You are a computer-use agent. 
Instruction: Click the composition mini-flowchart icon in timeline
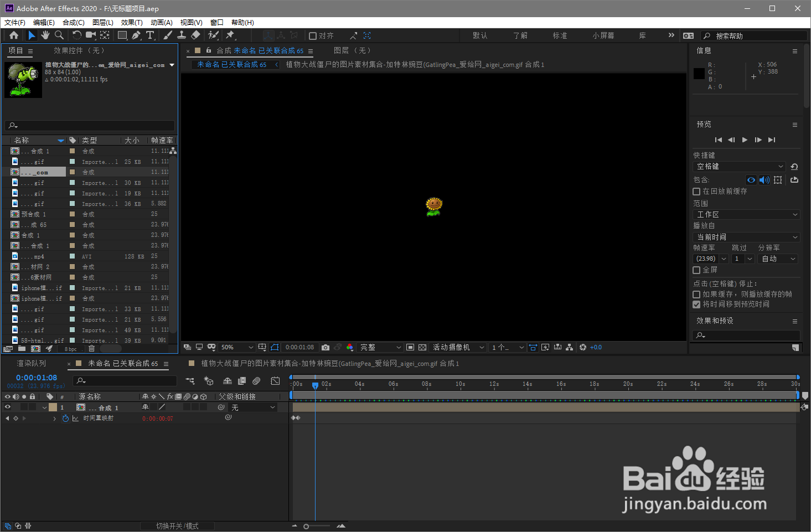point(190,381)
